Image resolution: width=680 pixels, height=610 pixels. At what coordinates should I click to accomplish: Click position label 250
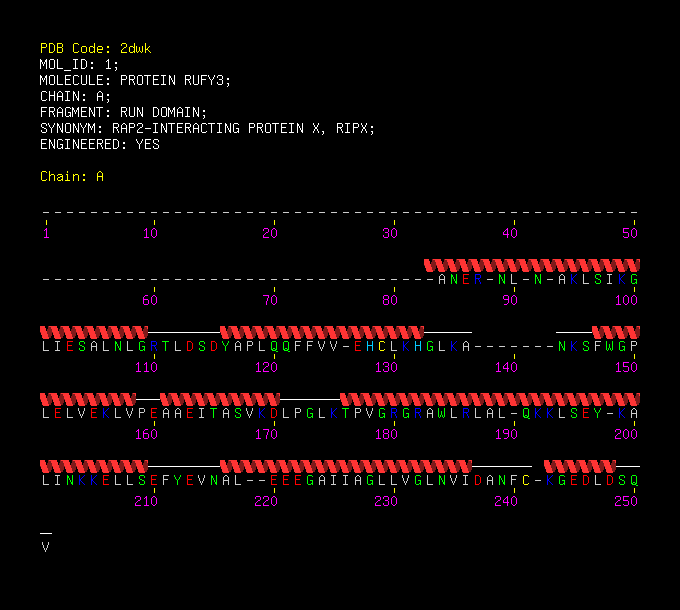(626, 501)
